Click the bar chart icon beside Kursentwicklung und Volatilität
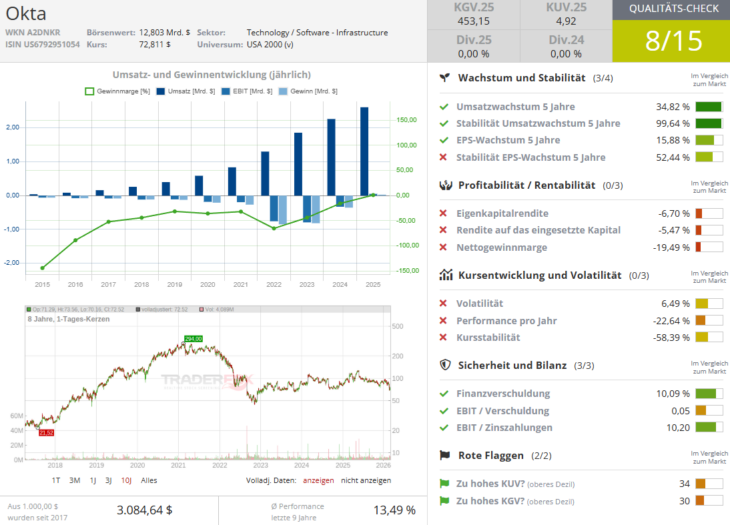 445,275
